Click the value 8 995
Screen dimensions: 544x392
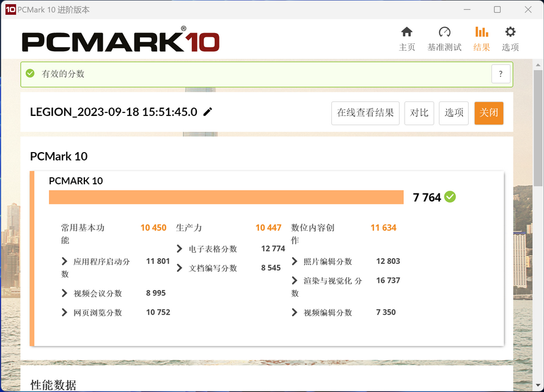156,293
